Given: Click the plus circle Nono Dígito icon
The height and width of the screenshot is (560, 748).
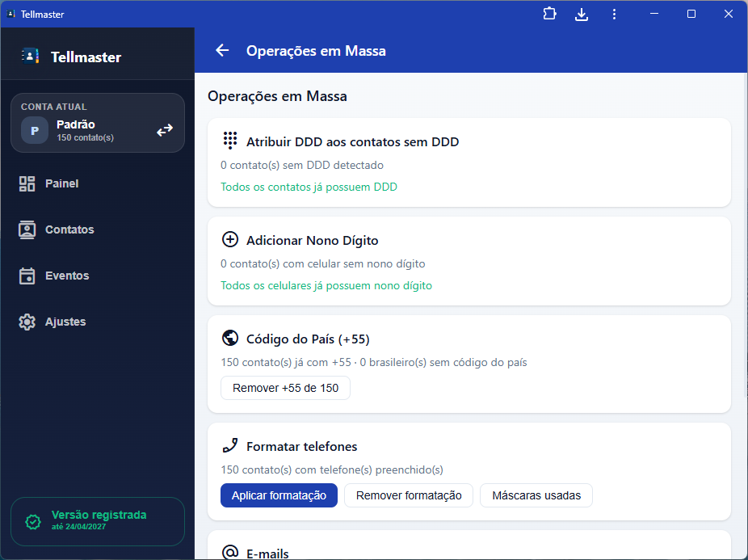Looking at the screenshot, I should [x=230, y=240].
